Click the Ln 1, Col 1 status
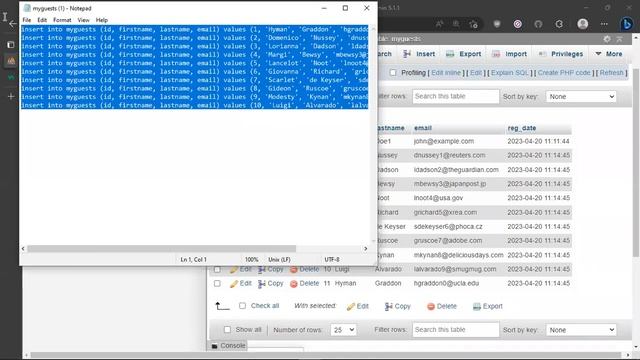 [193, 260]
